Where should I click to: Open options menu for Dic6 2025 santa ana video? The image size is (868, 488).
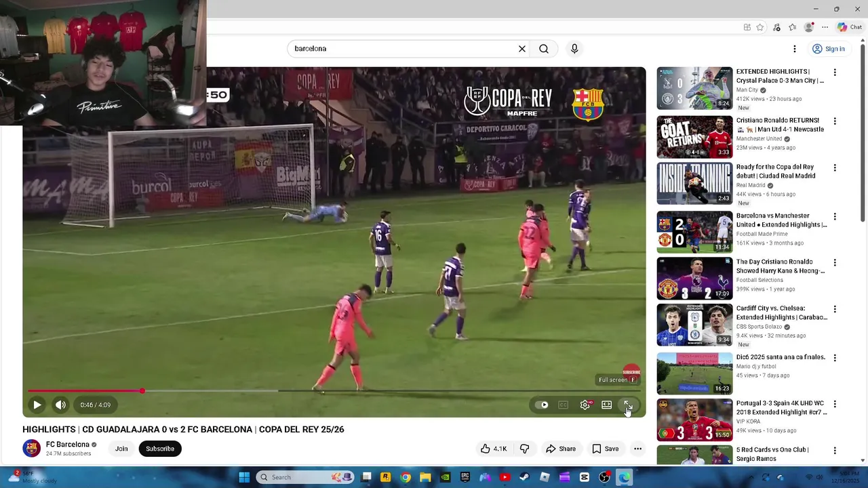pyautogui.click(x=835, y=358)
